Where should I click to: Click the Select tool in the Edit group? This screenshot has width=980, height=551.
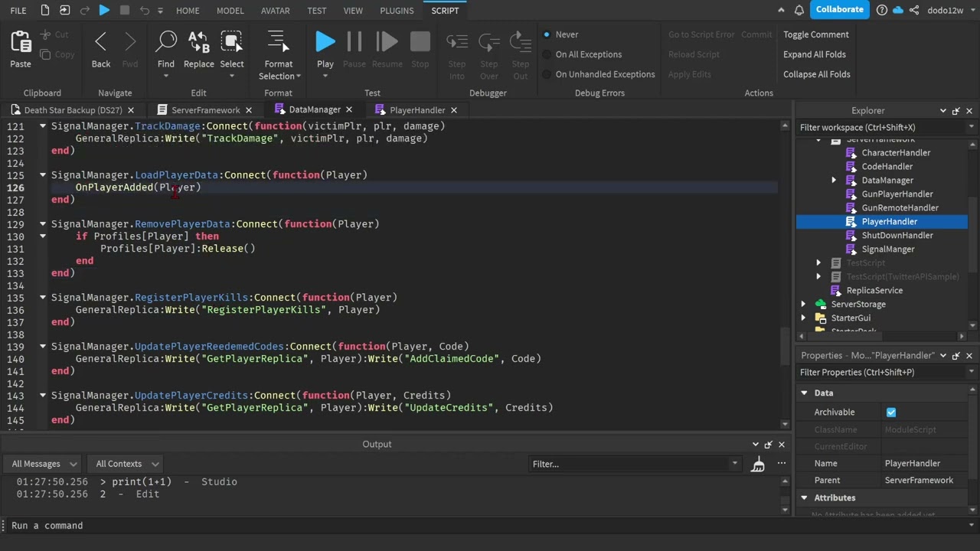(232, 43)
